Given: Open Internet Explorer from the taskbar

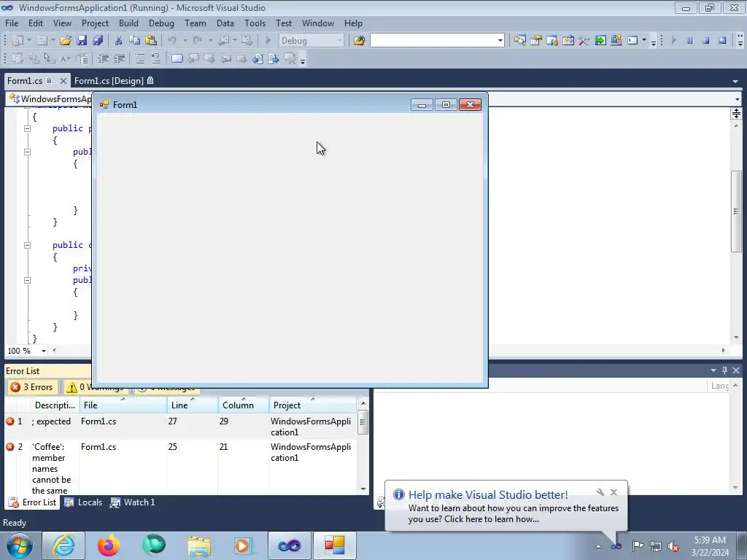Looking at the screenshot, I should [x=63, y=545].
